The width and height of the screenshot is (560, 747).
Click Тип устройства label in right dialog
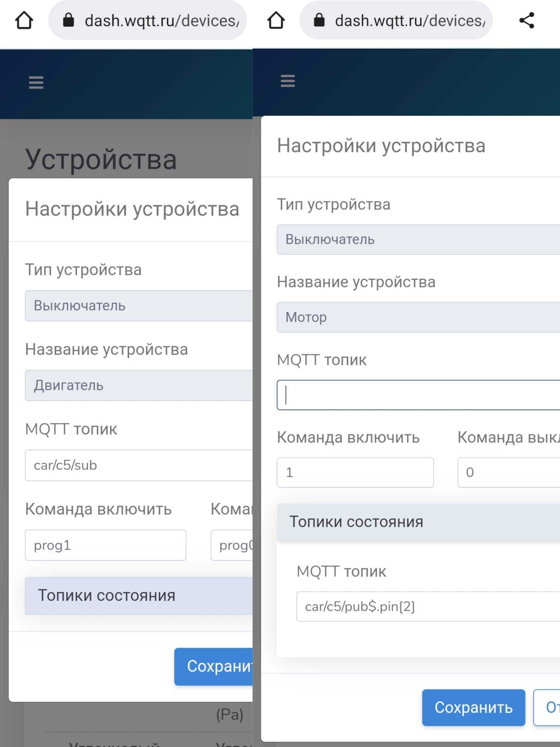(x=334, y=205)
